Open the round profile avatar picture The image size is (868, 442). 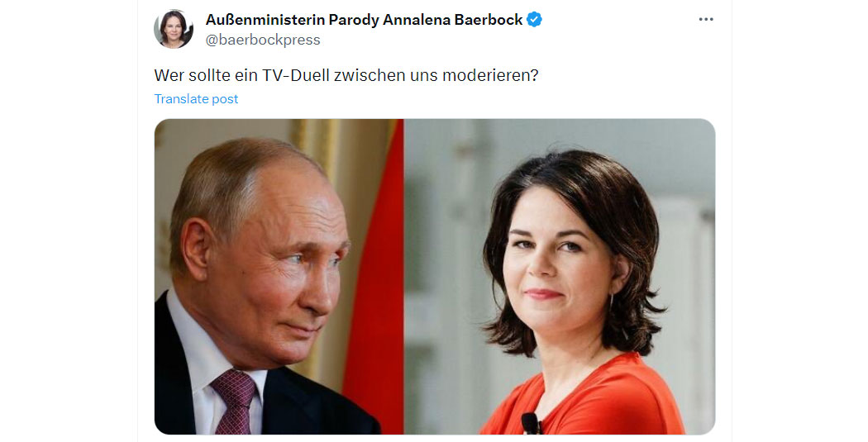pyautogui.click(x=174, y=29)
